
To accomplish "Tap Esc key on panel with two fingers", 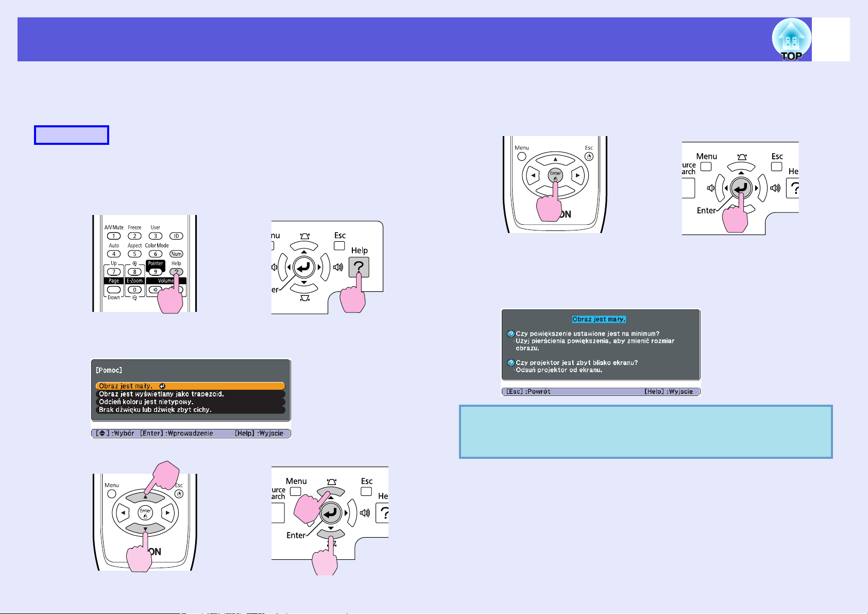I will click(x=366, y=492).
